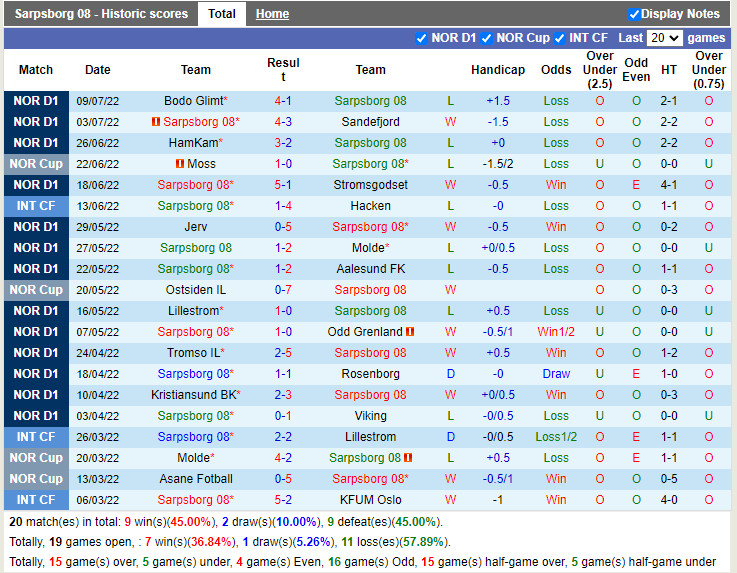This screenshot has width=737, height=573.
Task: Select the HT score 4-1
Action: (x=669, y=185)
